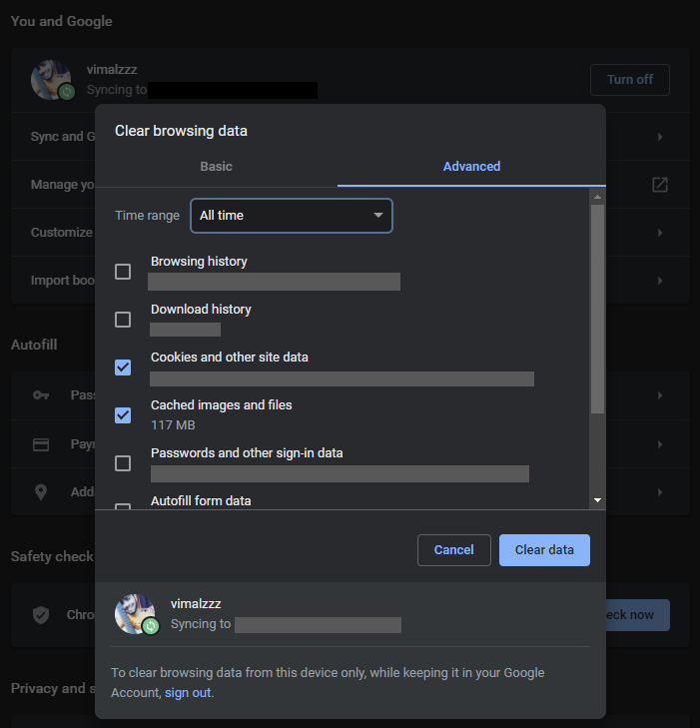The image size is (700, 728).
Task: Expand Import bookmarks row arrow
Action: pos(660,281)
